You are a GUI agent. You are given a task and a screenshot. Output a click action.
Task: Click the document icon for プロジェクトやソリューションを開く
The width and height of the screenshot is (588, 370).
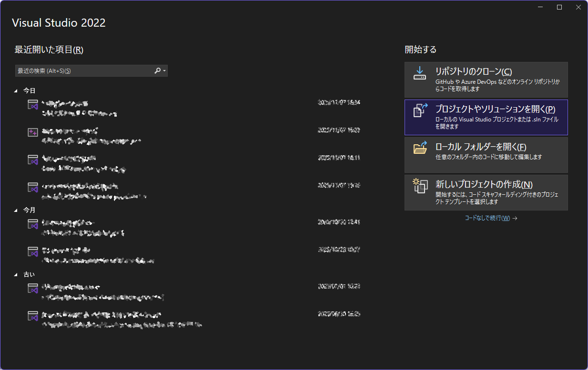coord(419,110)
